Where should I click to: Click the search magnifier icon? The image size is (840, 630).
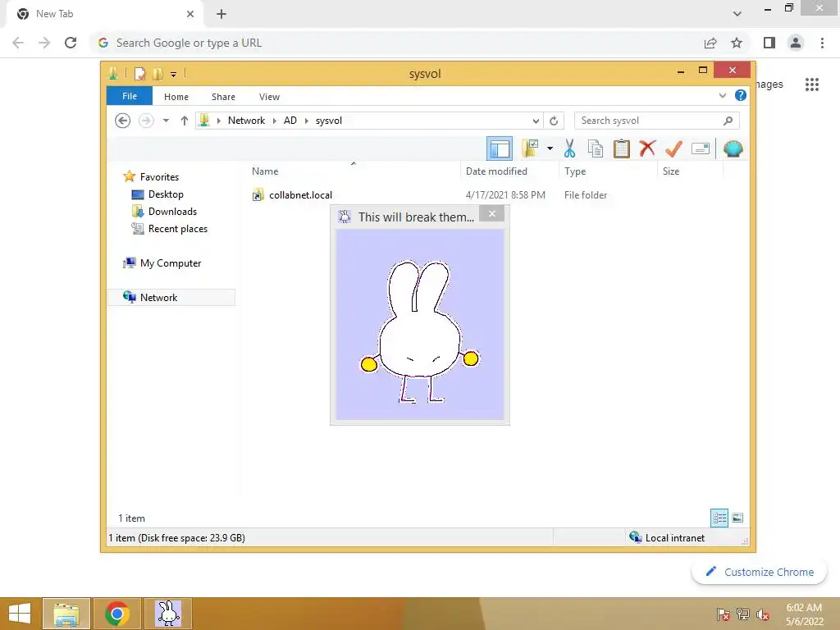(x=728, y=121)
